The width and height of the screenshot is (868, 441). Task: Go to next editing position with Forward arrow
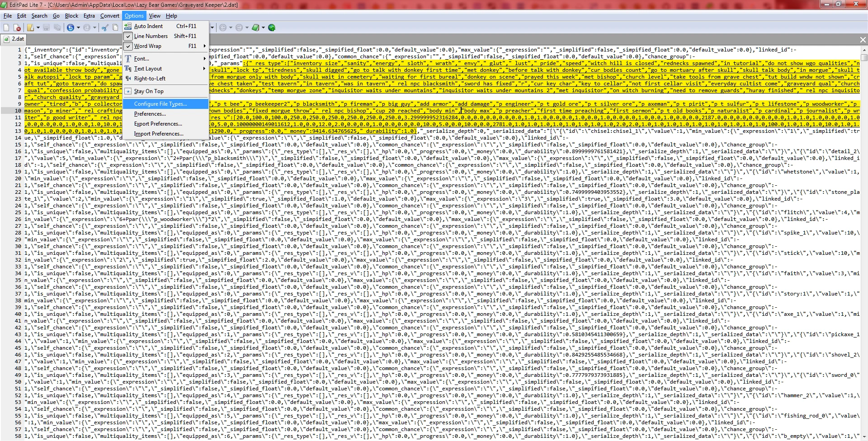(x=239, y=28)
